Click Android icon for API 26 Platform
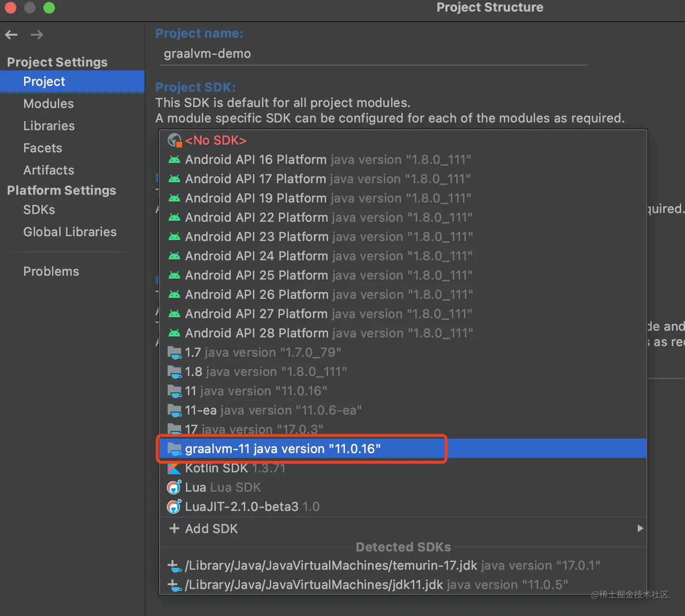Screen dimensions: 685x616 coord(174,295)
